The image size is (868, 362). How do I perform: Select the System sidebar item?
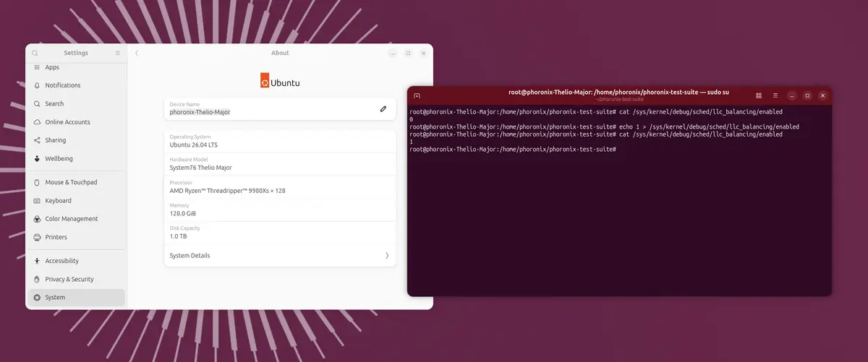pyautogui.click(x=76, y=297)
